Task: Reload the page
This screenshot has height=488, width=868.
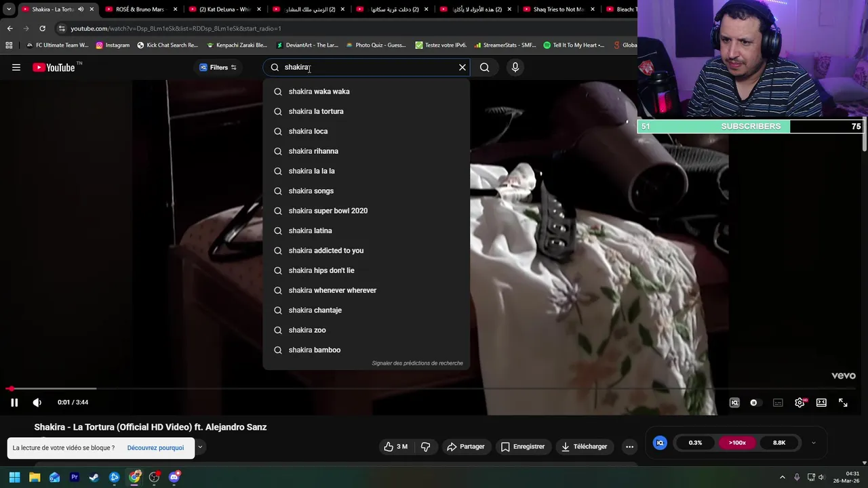Action: pyautogui.click(x=42, y=28)
